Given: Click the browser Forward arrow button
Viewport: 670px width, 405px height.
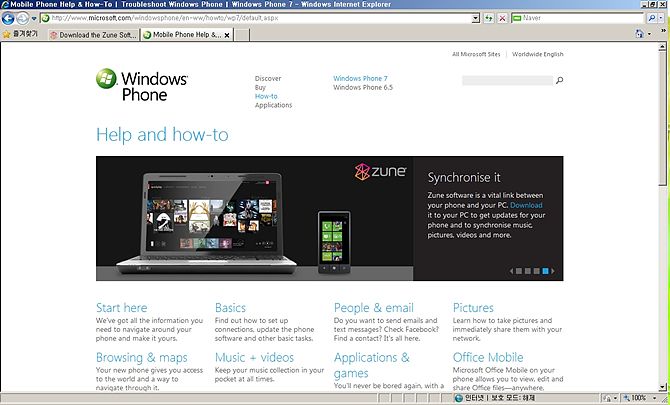Looking at the screenshot, I should coord(23,18).
